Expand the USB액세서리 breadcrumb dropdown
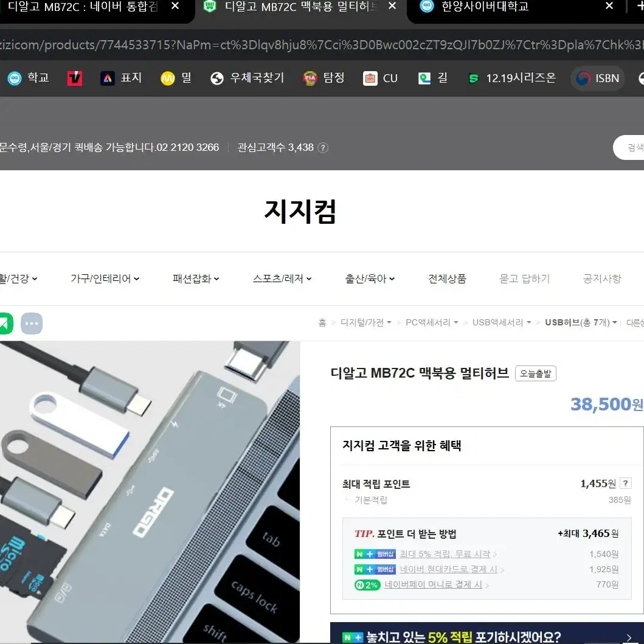The height and width of the screenshot is (644, 644). pyautogui.click(x=502, y=322)
